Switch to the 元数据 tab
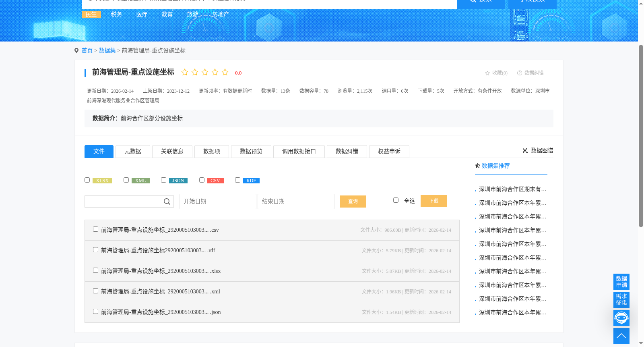The height and width of the screenshot is (347, 644). 133,152
